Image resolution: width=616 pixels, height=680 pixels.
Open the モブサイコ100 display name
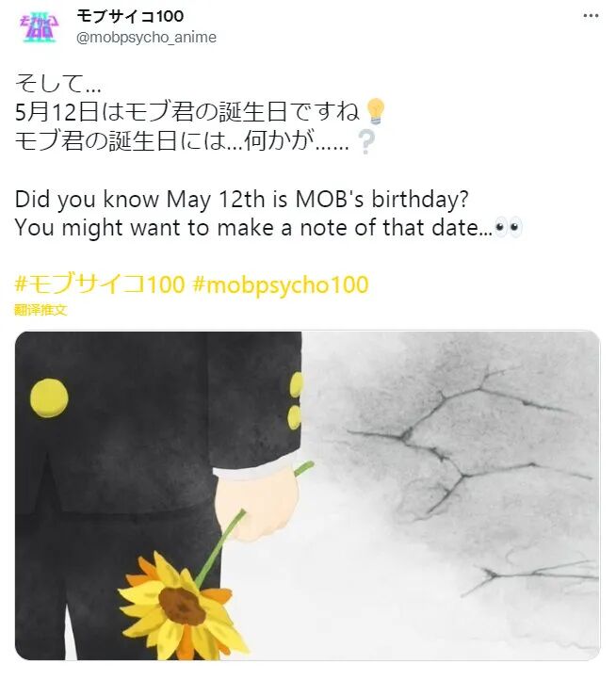130,16
